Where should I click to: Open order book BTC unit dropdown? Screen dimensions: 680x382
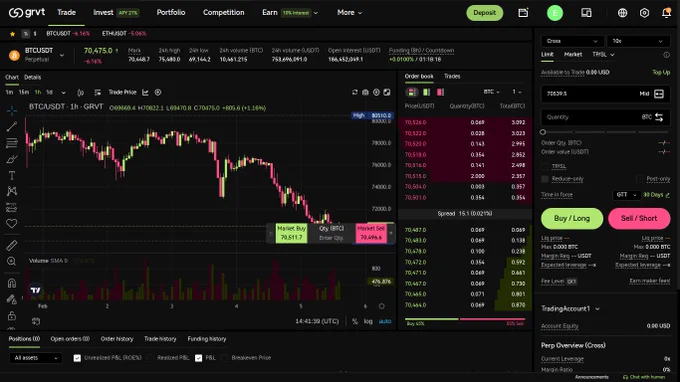click(492, 92)
